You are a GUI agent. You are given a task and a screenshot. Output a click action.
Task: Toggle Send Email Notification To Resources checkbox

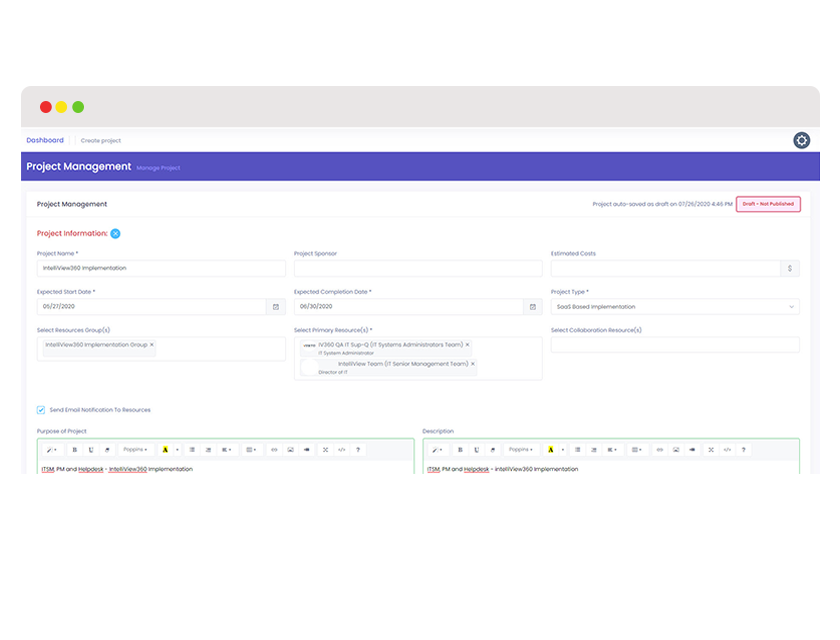(x=41, y=409)
